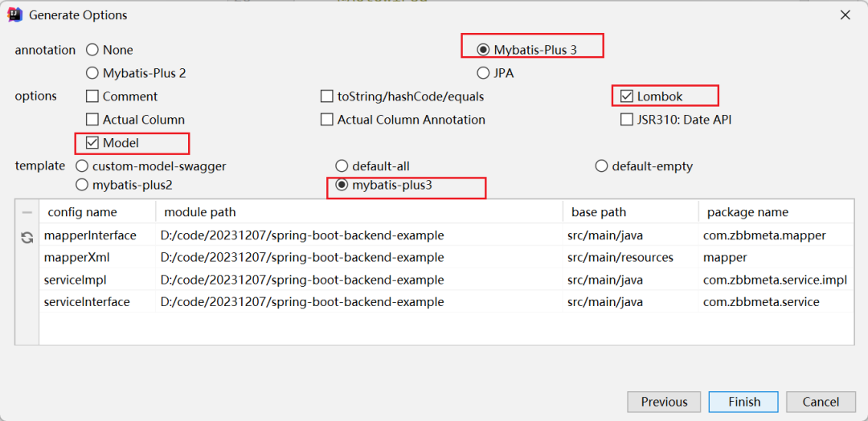This screenshot has width=868, height=421.
Task: Close the Generate Options dialog
Action: [x=845, y=15]
